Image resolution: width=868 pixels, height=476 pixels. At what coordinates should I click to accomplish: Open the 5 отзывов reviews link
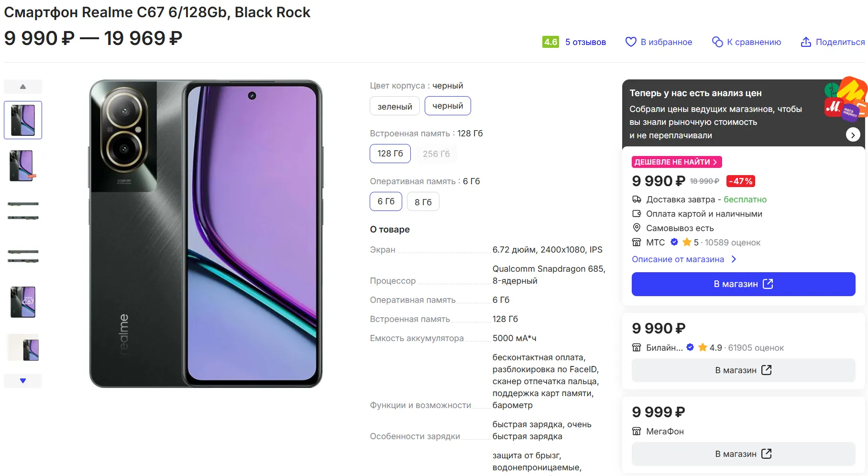585,42
